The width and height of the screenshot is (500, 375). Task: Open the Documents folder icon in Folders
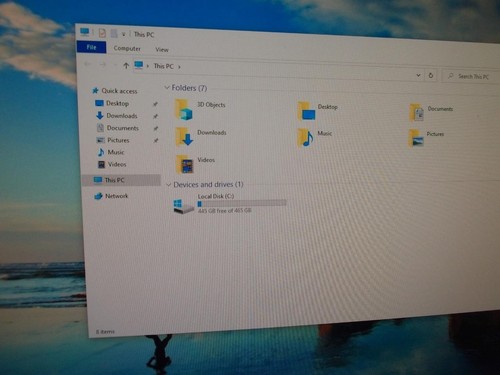[417, 113]
